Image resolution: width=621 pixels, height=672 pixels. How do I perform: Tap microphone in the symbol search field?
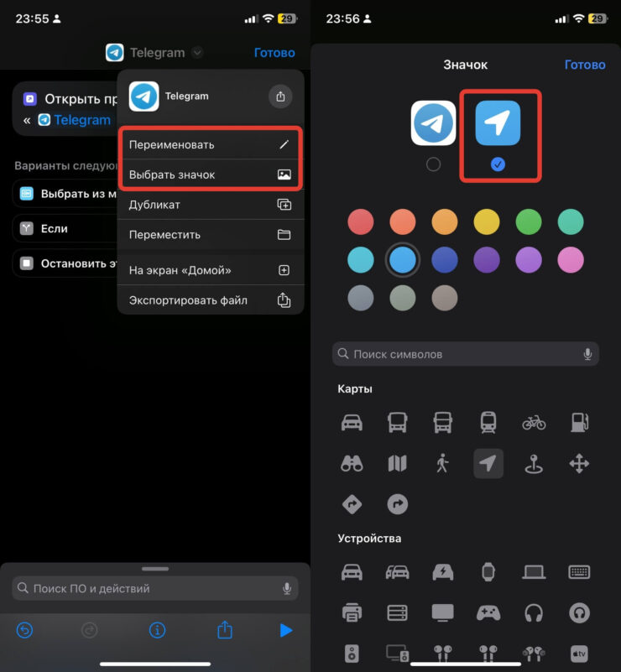587,354
